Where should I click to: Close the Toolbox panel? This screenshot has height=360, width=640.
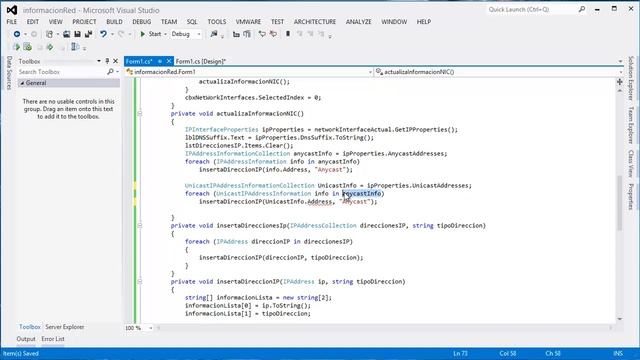click(116, 61)
